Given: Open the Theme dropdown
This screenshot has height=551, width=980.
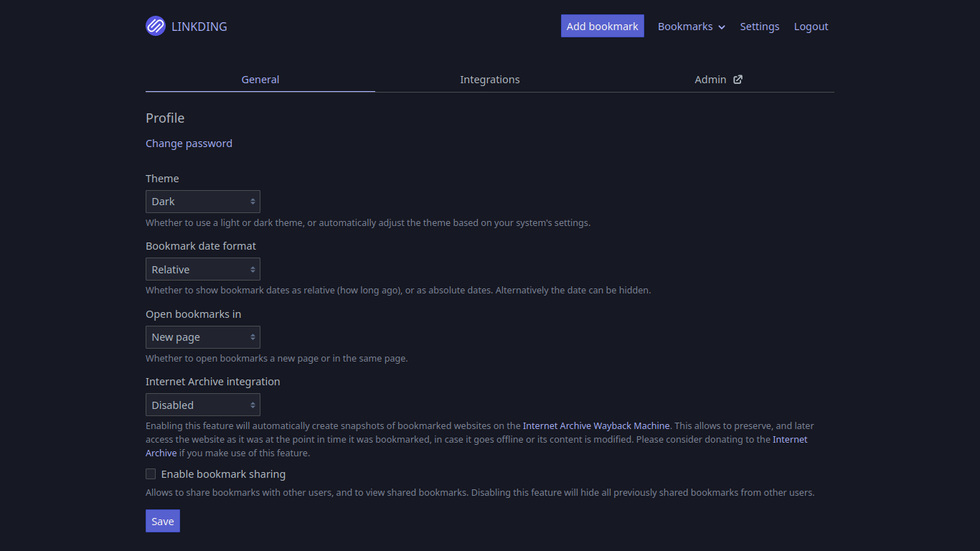Looking at the screenshot, I should [203, 202].
